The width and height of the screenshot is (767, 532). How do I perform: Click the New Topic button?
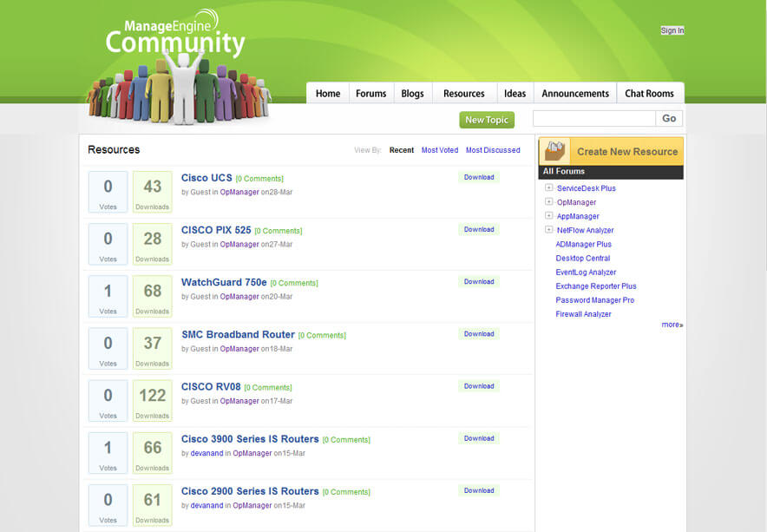point(487,120)
